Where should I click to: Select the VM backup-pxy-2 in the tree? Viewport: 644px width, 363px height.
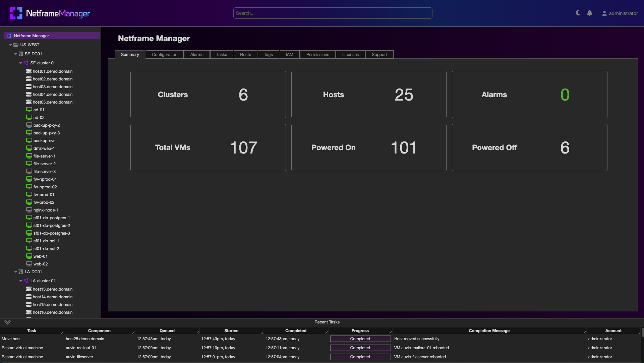tap(47, 125)
